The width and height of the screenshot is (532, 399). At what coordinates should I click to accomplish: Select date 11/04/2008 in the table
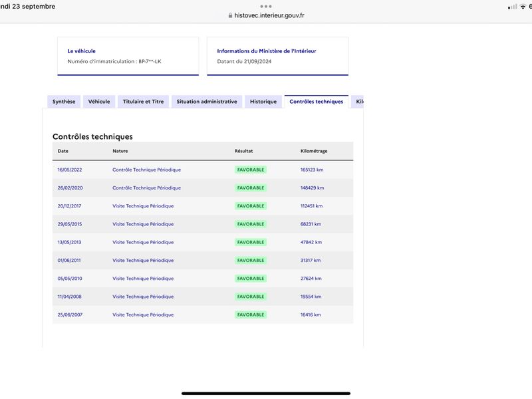69,297
